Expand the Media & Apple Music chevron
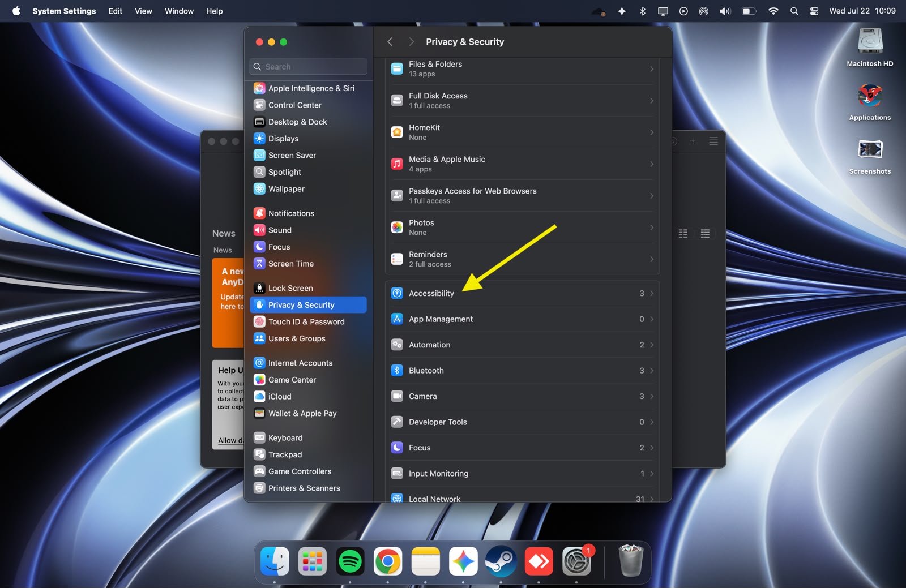The height and width of the screenshot is (588, 906). click(652, 164)
